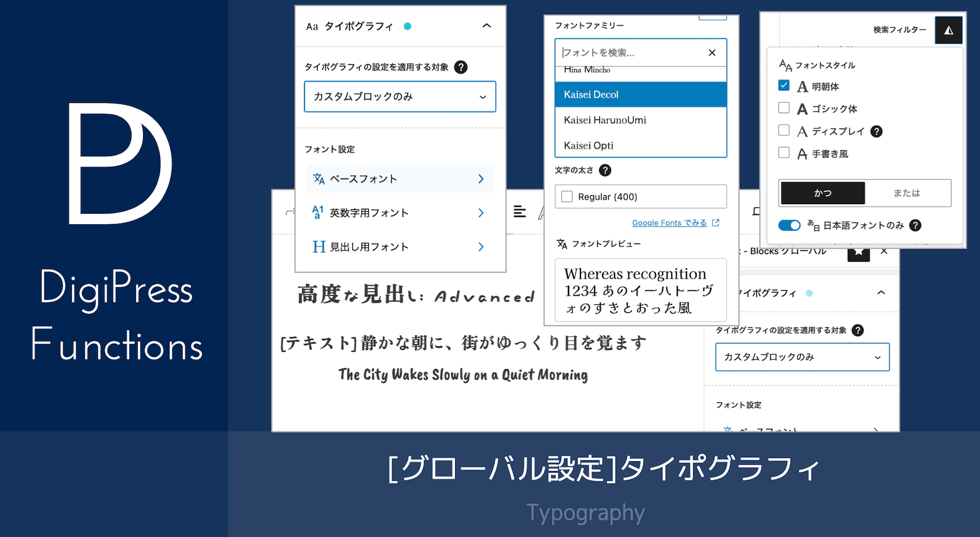Check the Regular (400) weight checkbox

pos(567,196)
